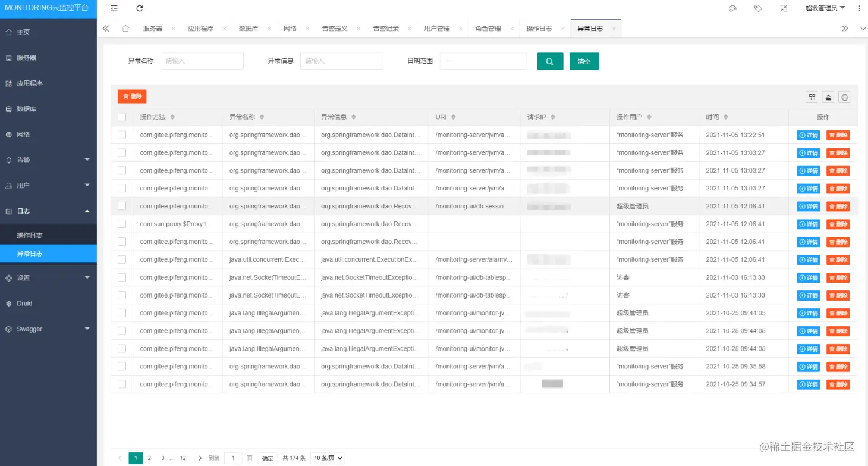
Task: Switch to the 操作日志 tab
Action: [x=539, y=29]
